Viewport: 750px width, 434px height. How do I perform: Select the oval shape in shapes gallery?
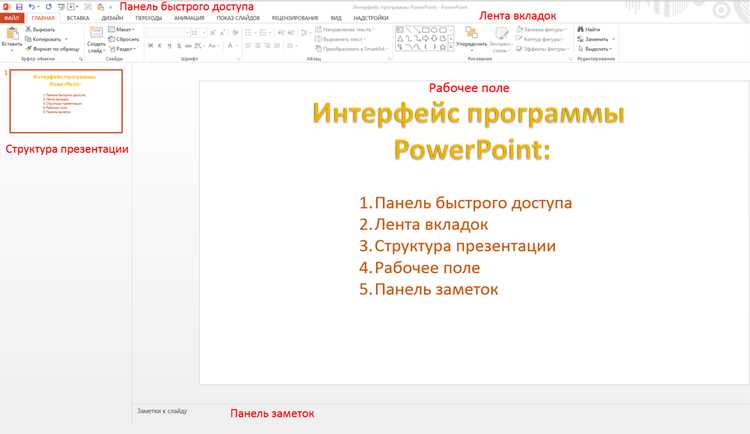click(434, 30)
